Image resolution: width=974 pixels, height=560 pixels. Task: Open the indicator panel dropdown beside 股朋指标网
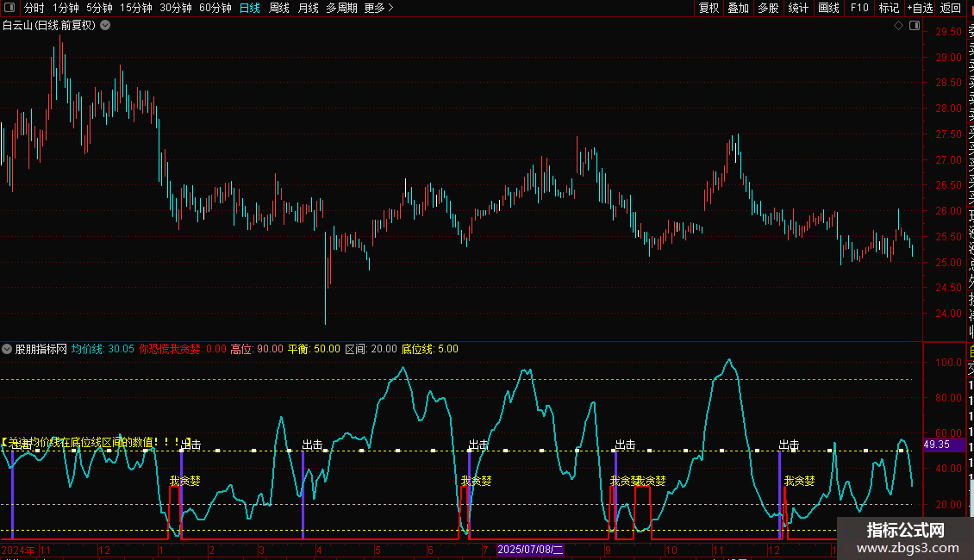click(7, 349)
